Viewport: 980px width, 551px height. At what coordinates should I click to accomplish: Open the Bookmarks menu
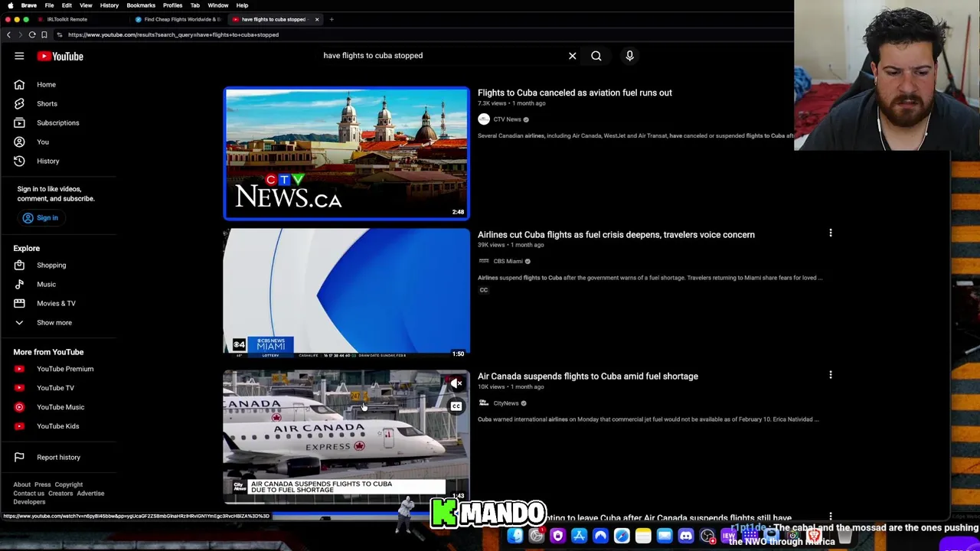tap(141, 5)
